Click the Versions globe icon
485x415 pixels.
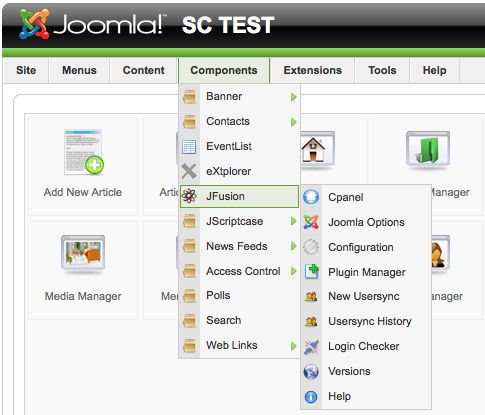coord(311,371)
